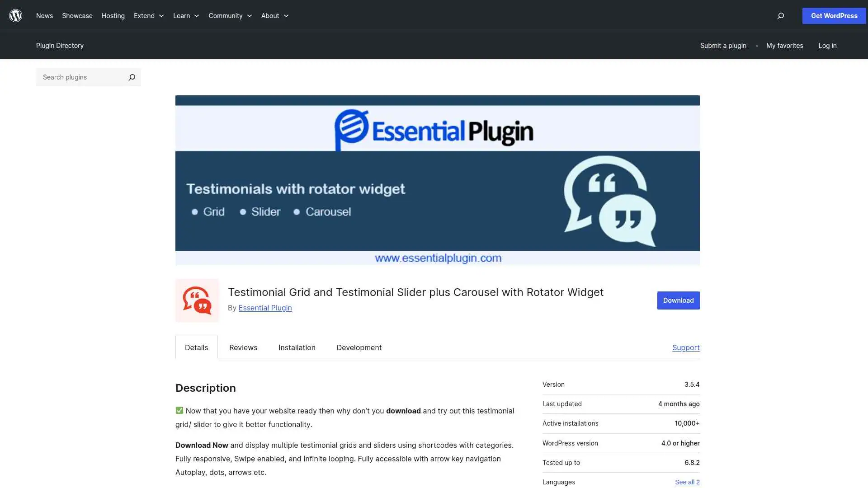Screen dimensions: 868x488
Task: Click the See all 2 languages link
Action: coord(687,482)
